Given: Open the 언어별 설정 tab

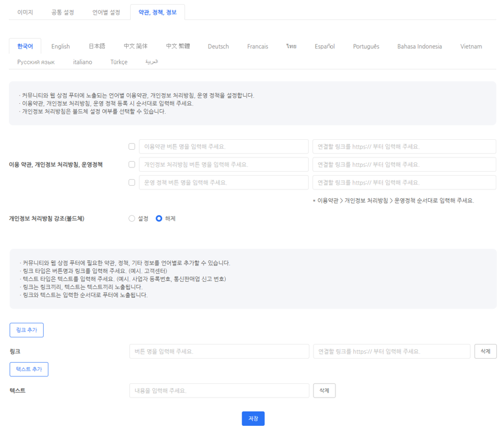Looking at the screenshot, I should coord(106,12).
